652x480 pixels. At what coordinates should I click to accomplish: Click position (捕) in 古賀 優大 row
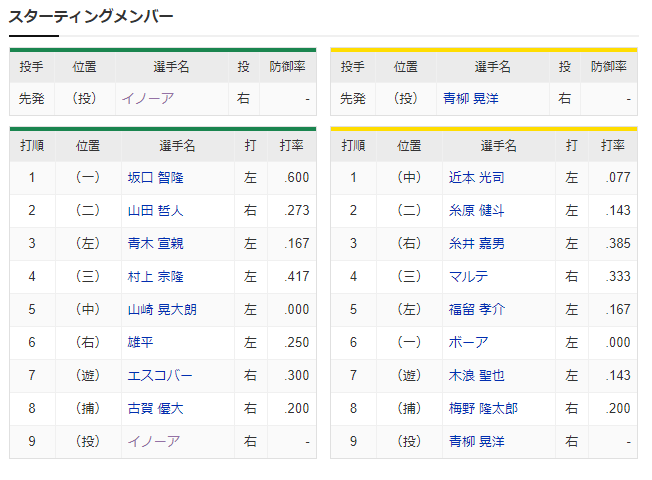pyautogui.click(x=88, y=408)
